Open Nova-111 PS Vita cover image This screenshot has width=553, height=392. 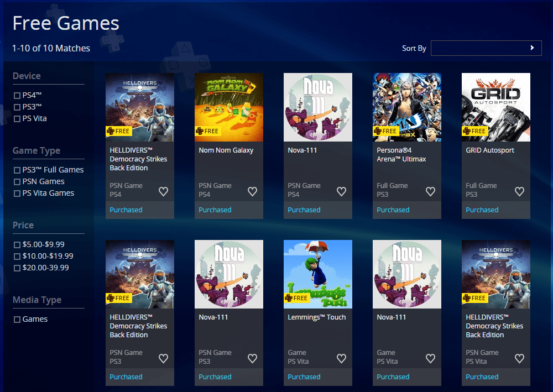point(407,274)
